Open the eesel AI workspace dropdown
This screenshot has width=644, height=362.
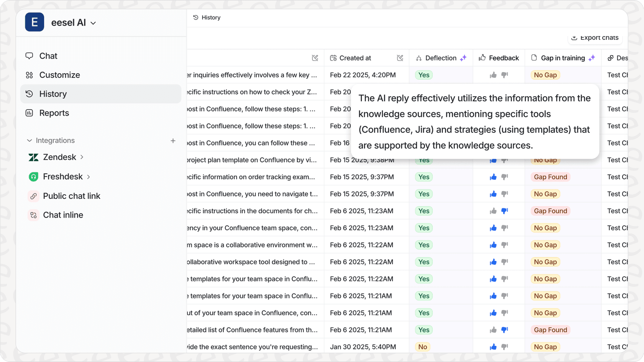pyautogui.click(x=93, y=23)
